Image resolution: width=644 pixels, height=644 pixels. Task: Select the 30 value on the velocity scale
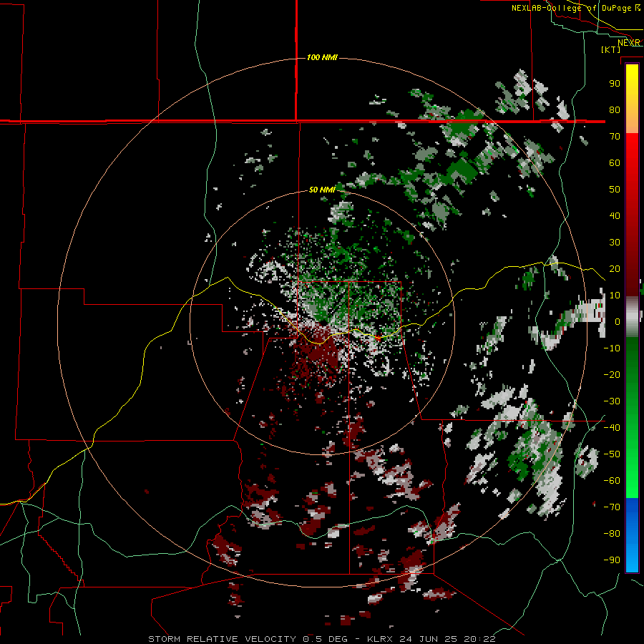coord(615,243)
